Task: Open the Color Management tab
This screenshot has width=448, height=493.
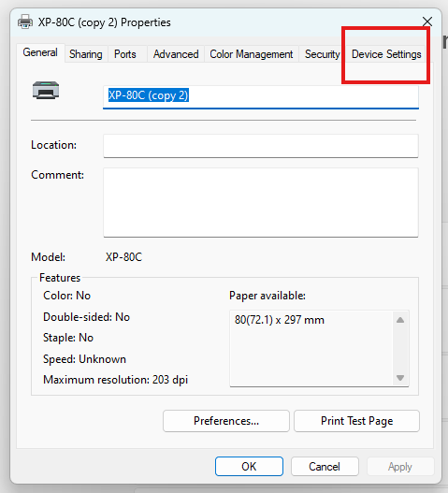Action: (252, 54)
